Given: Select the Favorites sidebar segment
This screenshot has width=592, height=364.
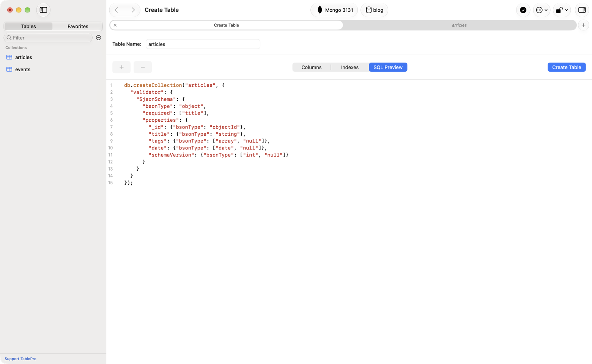Looking at the screenshot, I should (78, 26).
